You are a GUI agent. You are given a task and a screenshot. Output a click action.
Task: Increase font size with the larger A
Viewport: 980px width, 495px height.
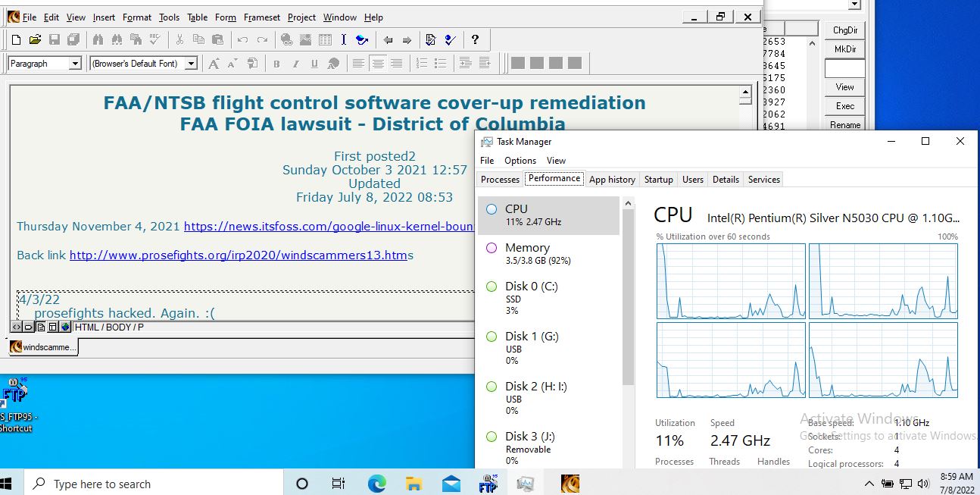coord(214,64)
